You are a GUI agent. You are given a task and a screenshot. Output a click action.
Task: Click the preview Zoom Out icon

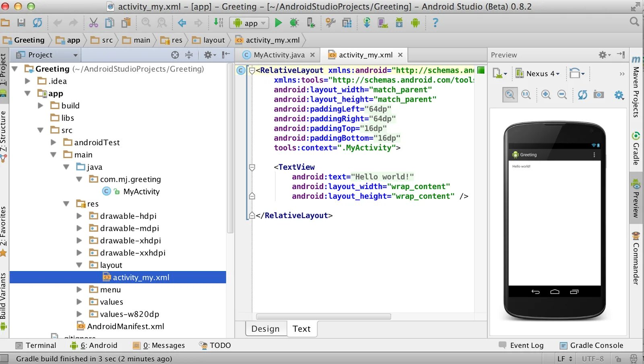(562, 95)
